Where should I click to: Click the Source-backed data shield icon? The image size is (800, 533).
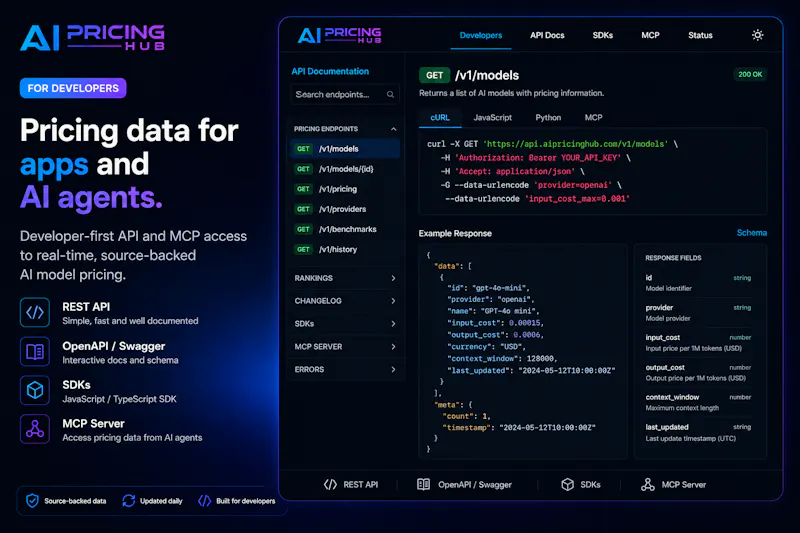pyautogui.click(x=32, y=501)
